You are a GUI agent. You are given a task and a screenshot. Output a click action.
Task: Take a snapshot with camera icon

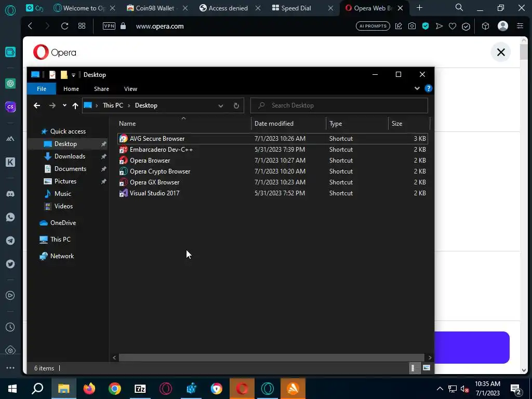pos(412,26)
